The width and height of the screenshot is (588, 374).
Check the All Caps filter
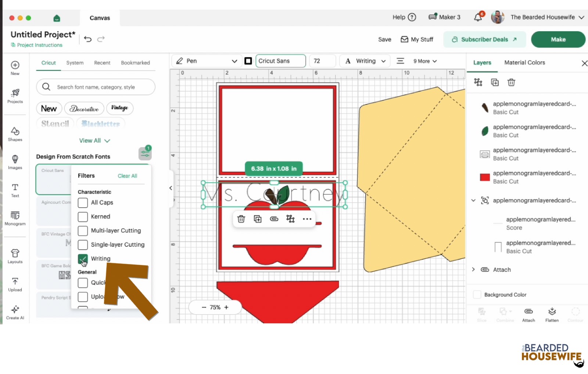(83, 203)
